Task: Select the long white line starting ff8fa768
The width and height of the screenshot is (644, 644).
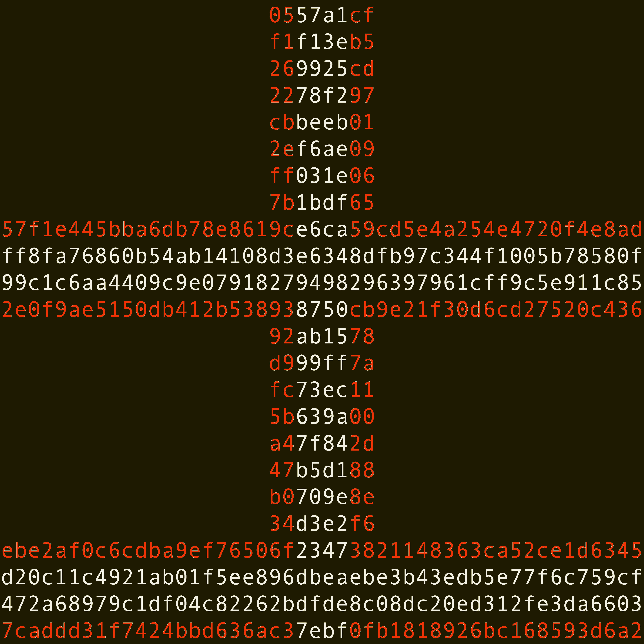Action: click(322, 256)
